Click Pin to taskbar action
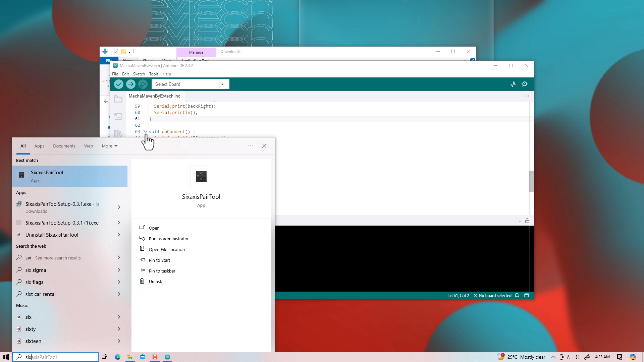644x362 pixels. (162, 271)
